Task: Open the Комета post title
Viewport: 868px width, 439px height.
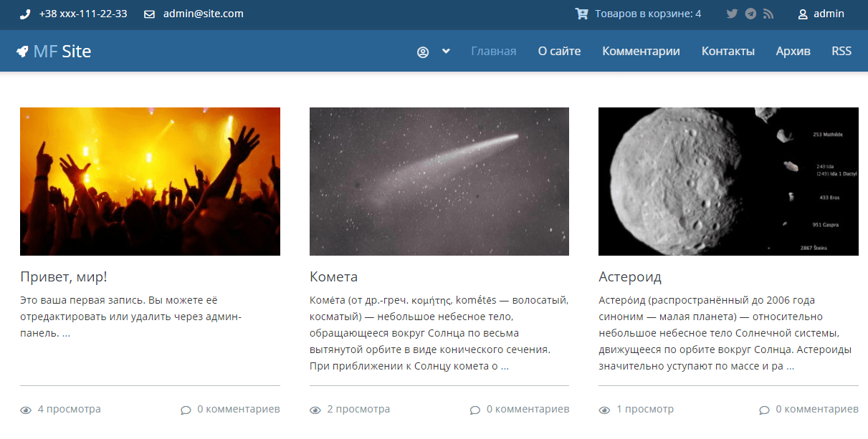Action: [333, 276]
